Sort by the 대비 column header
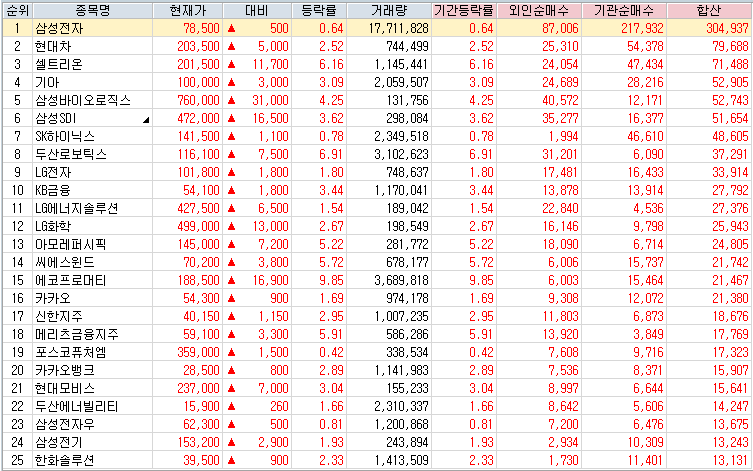The image size is (753, 471). pos(257,10)
